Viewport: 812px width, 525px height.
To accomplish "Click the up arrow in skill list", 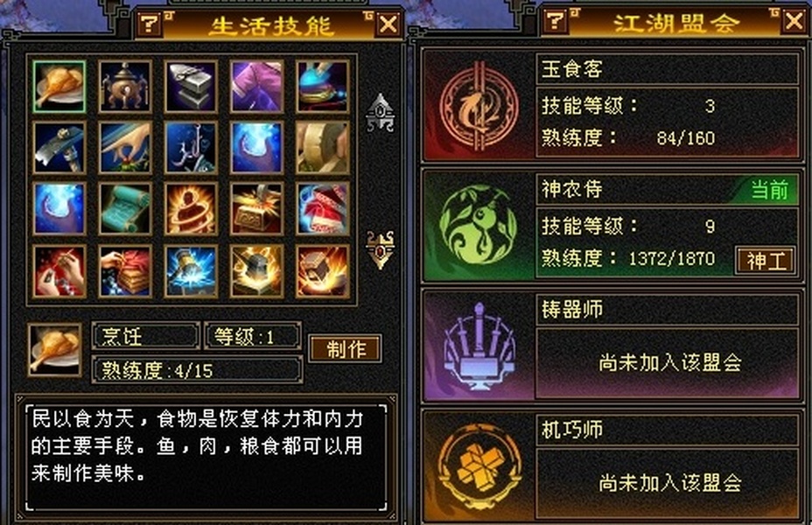I will (381, 112).
